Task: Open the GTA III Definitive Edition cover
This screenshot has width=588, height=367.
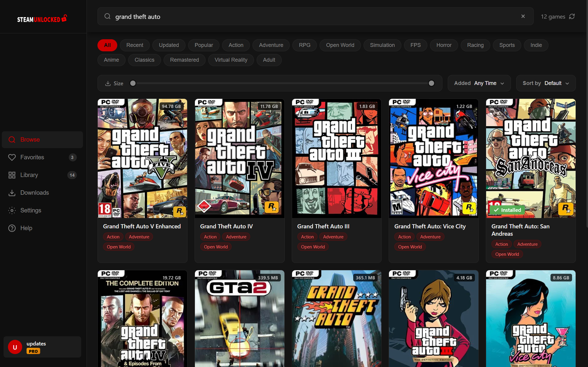Action: 434,319
